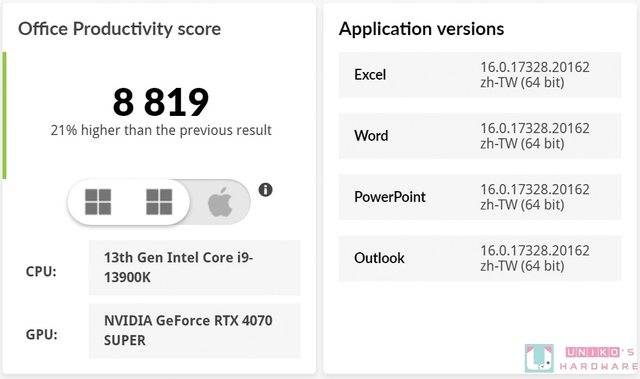Select the second Windows logo toggle option

point(159,202)
